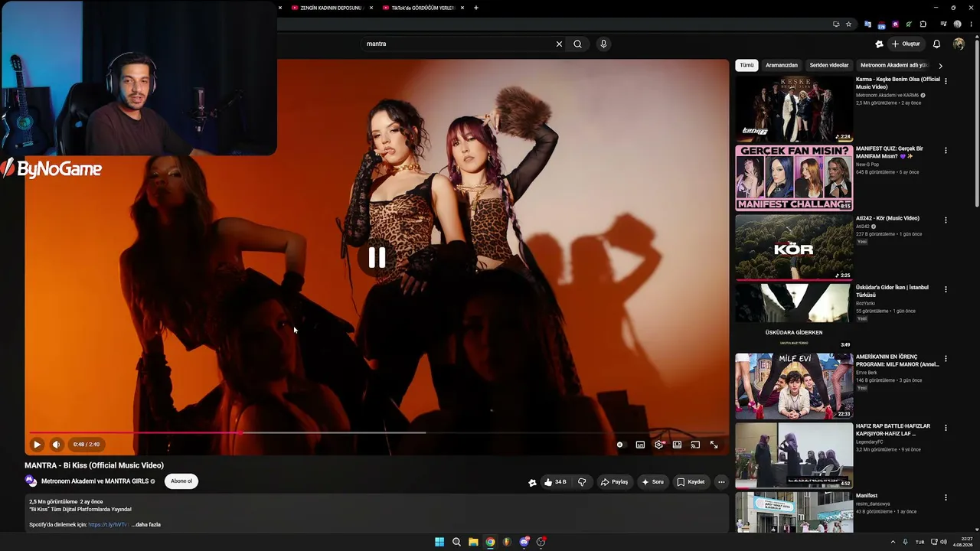Click the sparkle icon beside Oluştur
The image size is (980, 551).
[x=879, y=44]
